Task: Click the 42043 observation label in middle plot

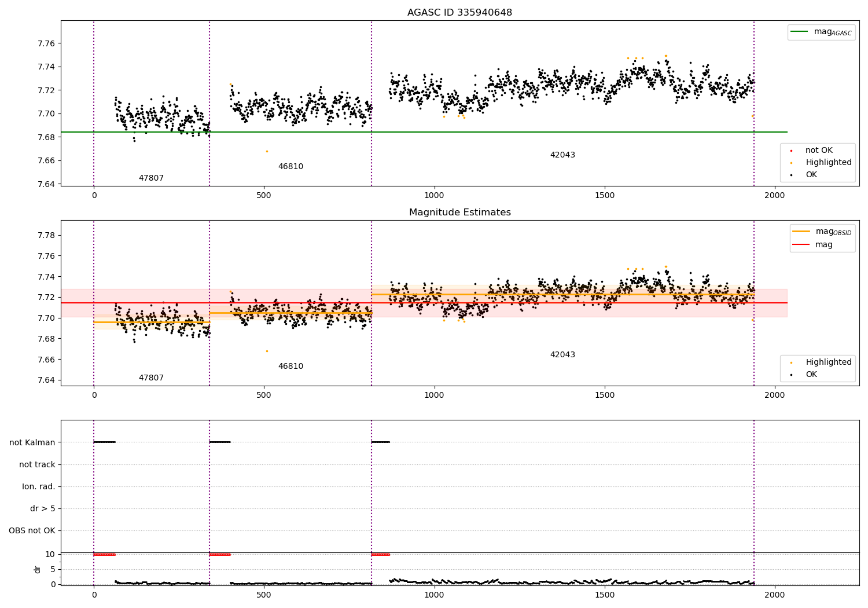Action: click(562, 355)
